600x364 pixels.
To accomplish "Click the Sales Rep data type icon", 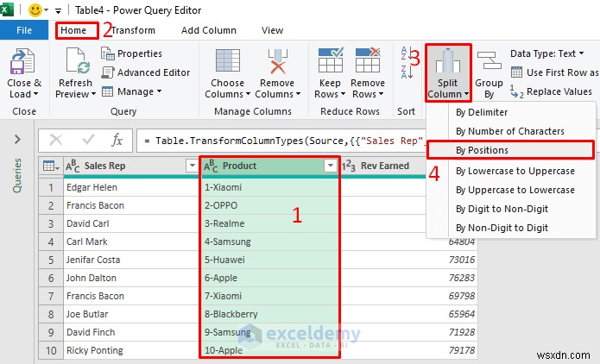I will 73,166.
